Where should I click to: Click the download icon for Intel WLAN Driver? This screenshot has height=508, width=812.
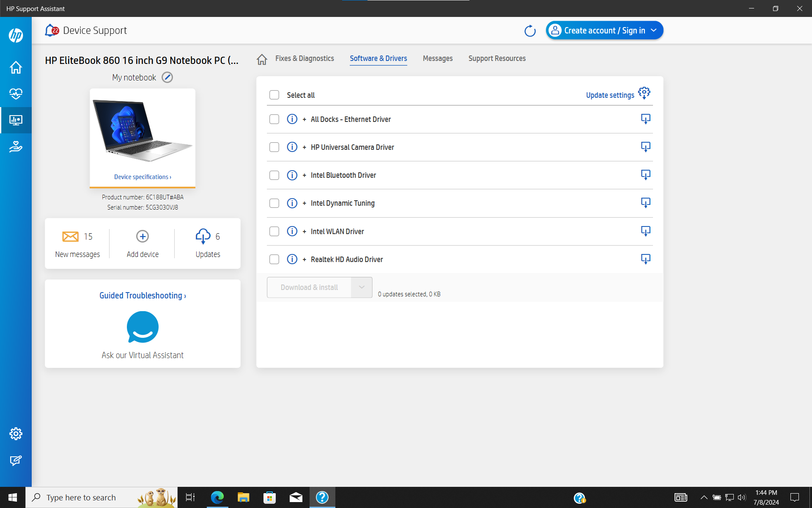pyautogui.click(x=645, y=231)
